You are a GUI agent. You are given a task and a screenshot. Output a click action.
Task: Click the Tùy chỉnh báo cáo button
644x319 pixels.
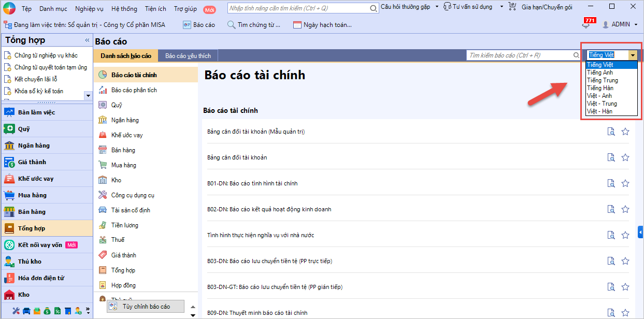(x=146, y=307)
